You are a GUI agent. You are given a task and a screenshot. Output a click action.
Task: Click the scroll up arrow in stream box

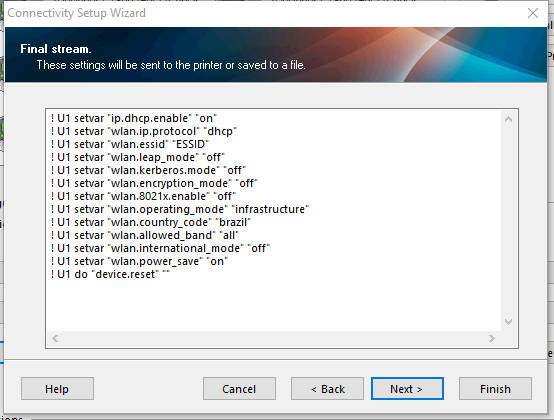pos(508,119)
